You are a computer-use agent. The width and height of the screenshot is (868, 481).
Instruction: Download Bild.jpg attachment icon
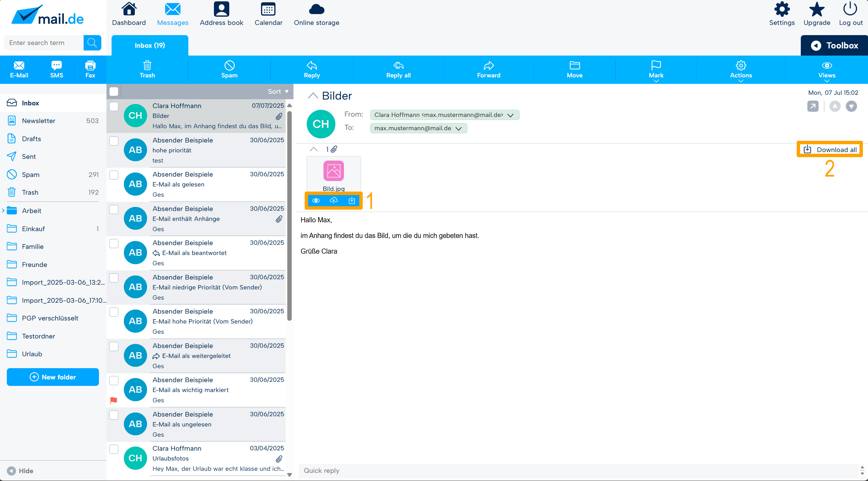coord(352,200)
